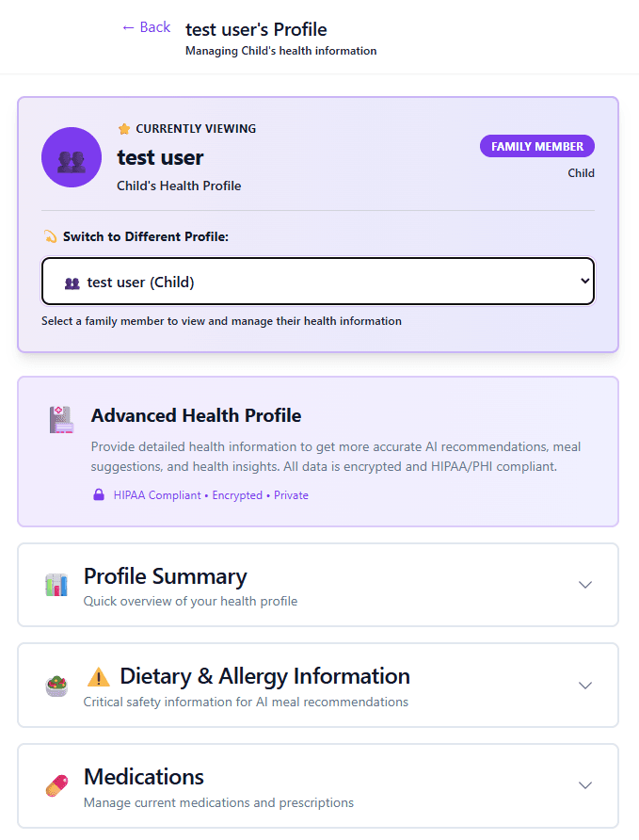Viewport: 639px width, 840px height.
Task: Click the Advanced Health Profile heading
Action: coord(196,415)
